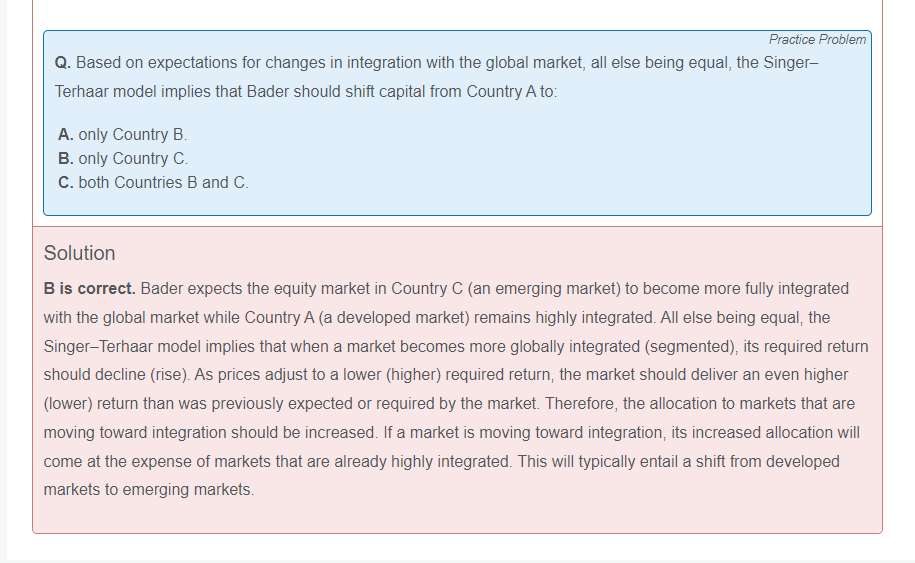Click the Solution heading

(x=79, y=253)
